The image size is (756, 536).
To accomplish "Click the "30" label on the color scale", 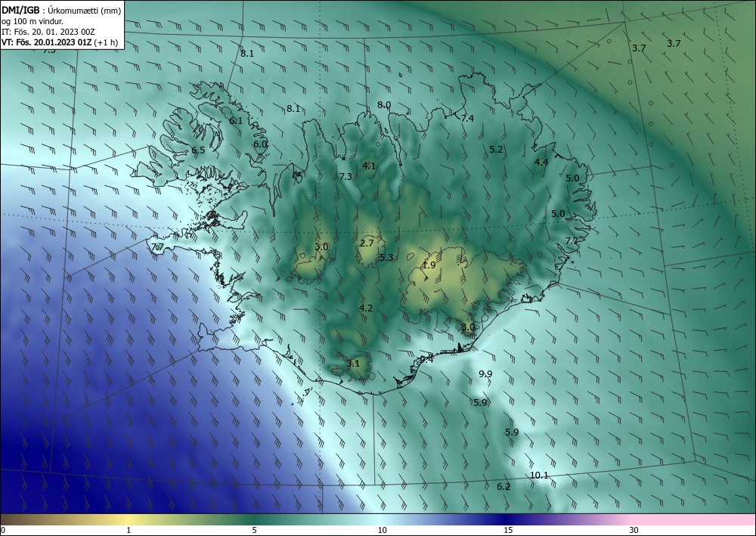I will [x=634, y=530].
